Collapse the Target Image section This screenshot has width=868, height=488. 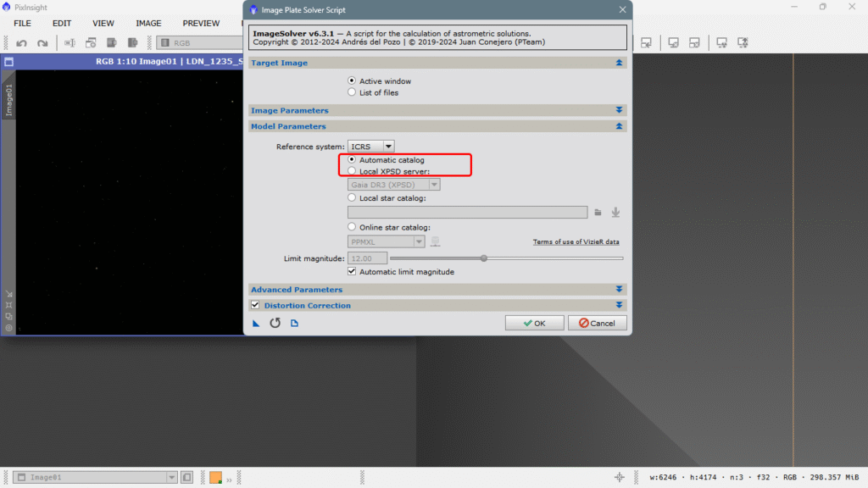[x=619, y=63]
